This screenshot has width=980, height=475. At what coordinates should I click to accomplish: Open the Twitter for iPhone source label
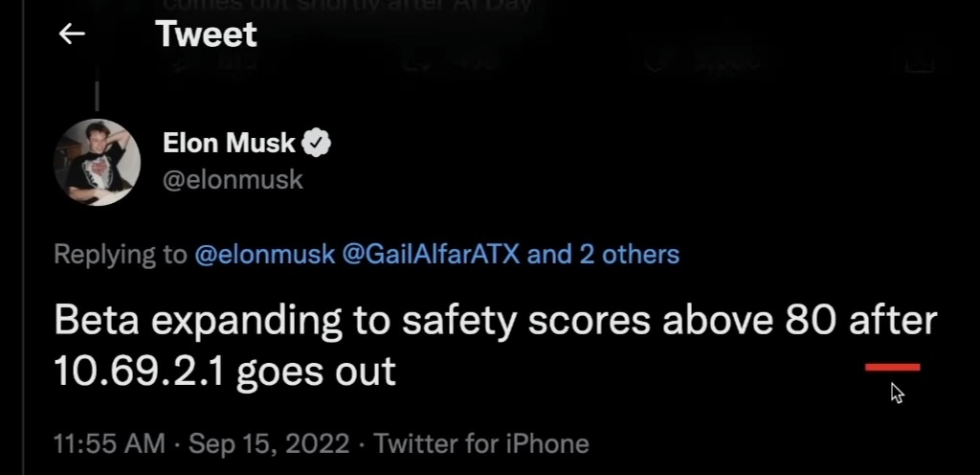tap(481, 443)
